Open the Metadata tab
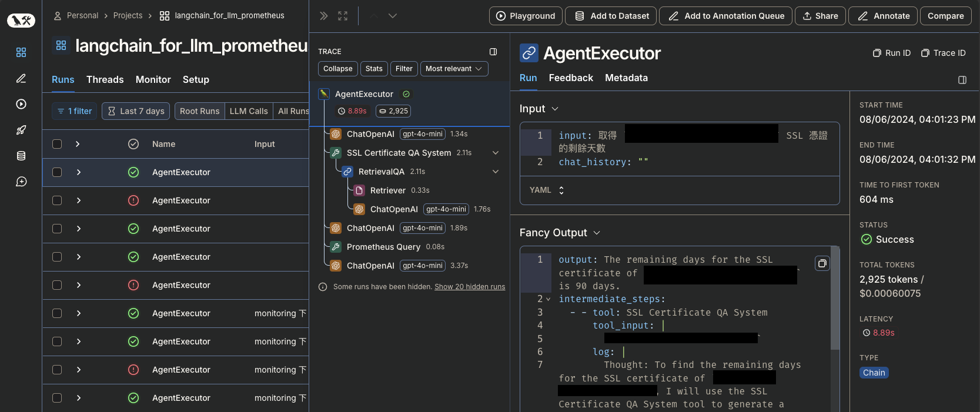 pyautogui.click(x=626, y=78)
